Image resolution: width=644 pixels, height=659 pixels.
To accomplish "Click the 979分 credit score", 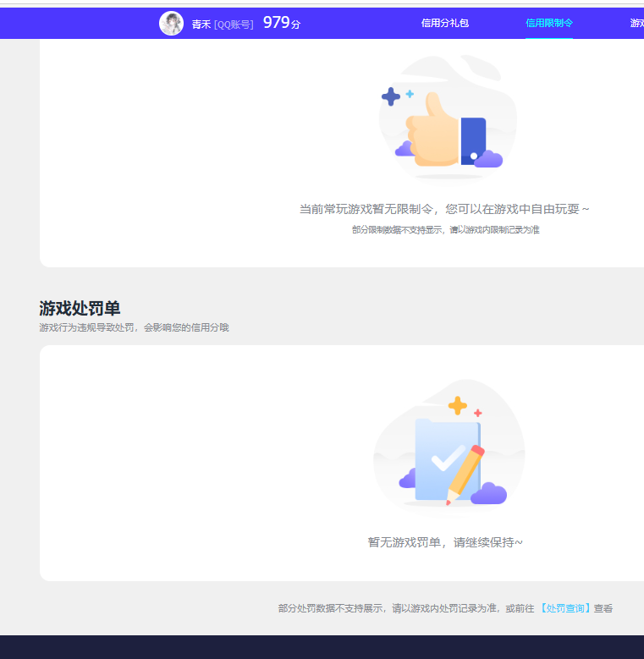I will 282,23.
